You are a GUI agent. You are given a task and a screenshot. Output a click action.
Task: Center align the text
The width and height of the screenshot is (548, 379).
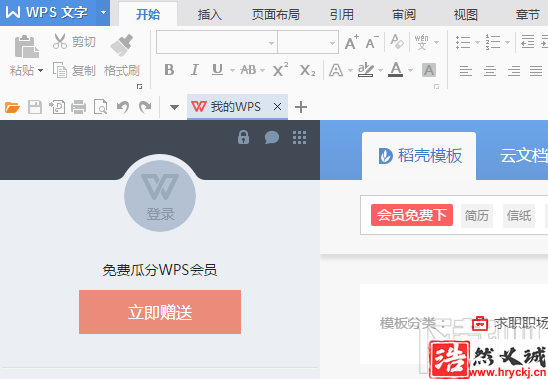coord(490,71)
